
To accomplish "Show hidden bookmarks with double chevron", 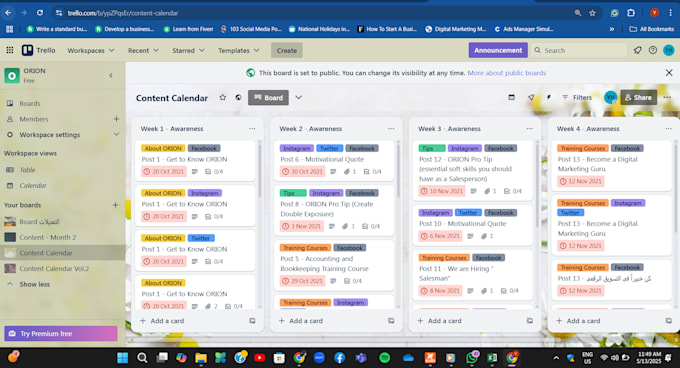I will [611, 29].
